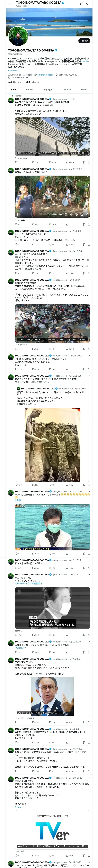Click the Grok icon beside the search icon
The width and height of the screenshot is (98, 868).
tap(81, 4)
